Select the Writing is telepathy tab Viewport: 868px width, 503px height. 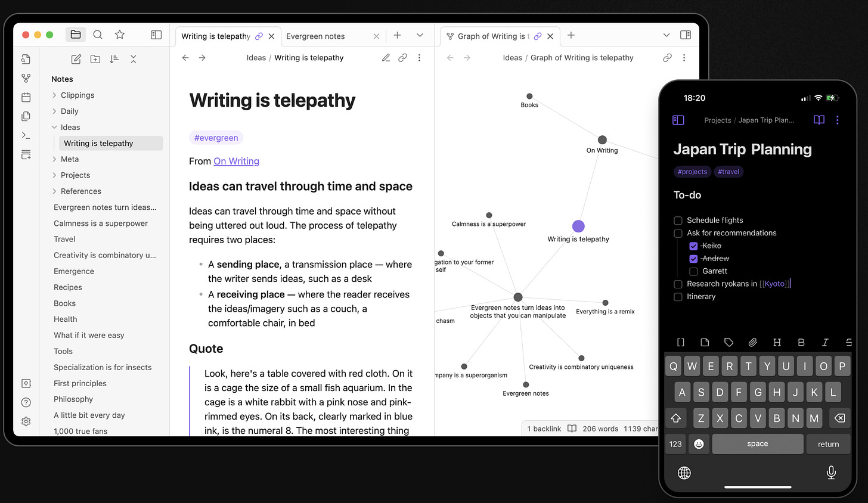click(x=228, y=36)
